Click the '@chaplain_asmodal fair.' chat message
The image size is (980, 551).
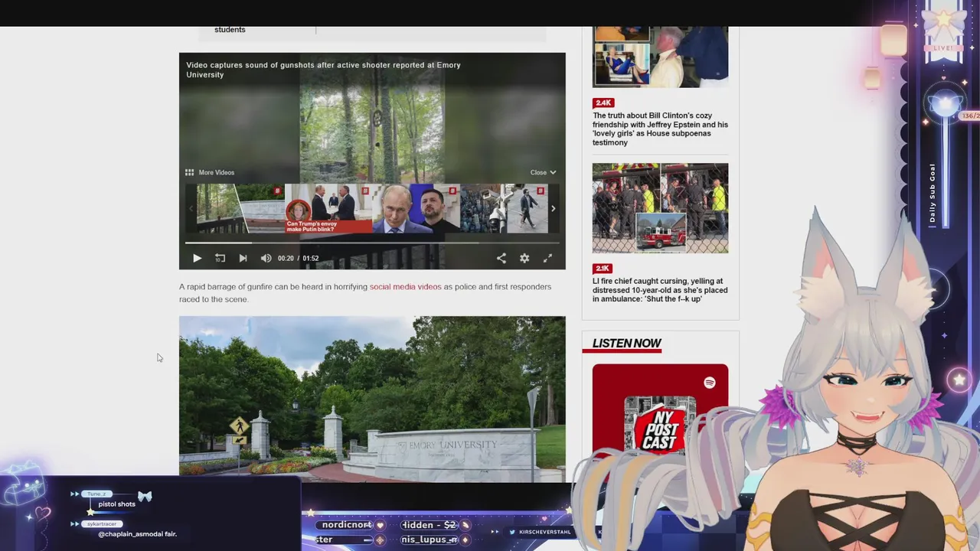point(138,534)
